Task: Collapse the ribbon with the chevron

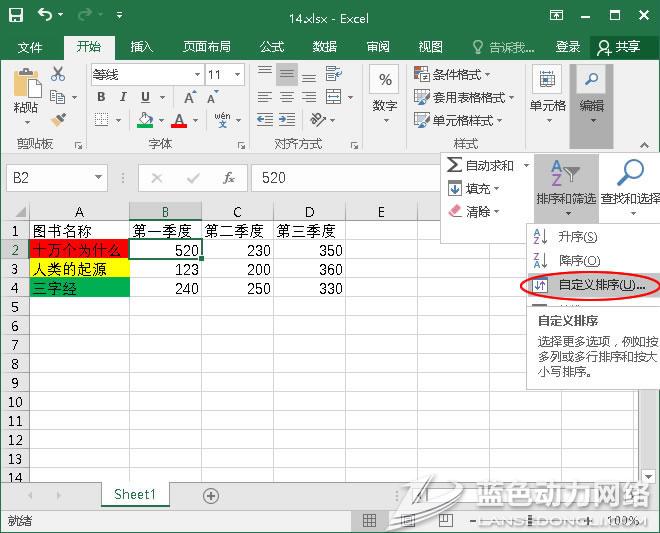Action: click(x=644, y=145)
